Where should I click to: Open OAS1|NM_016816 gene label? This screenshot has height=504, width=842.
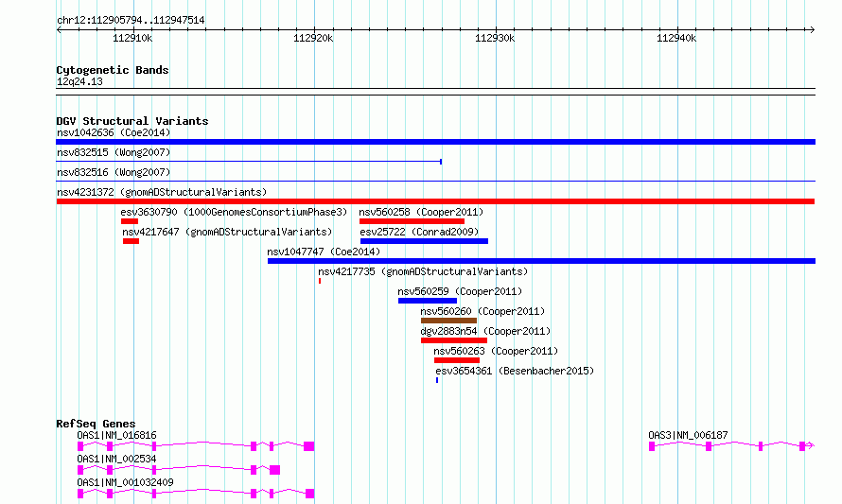(x=116, y=435)
